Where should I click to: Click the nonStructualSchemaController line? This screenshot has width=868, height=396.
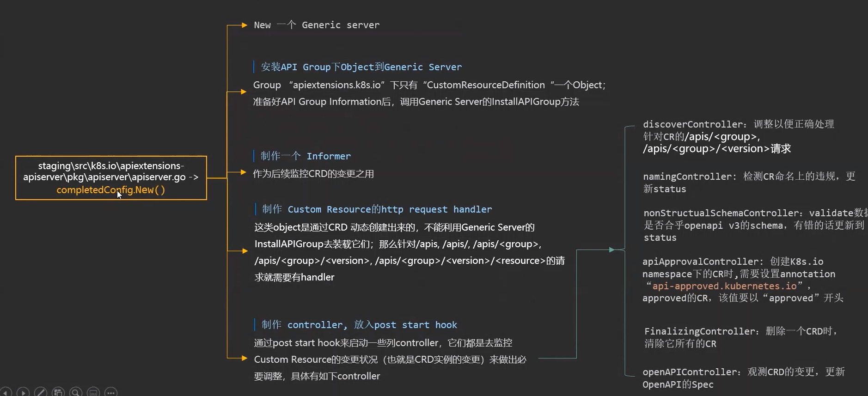[756, 213]
